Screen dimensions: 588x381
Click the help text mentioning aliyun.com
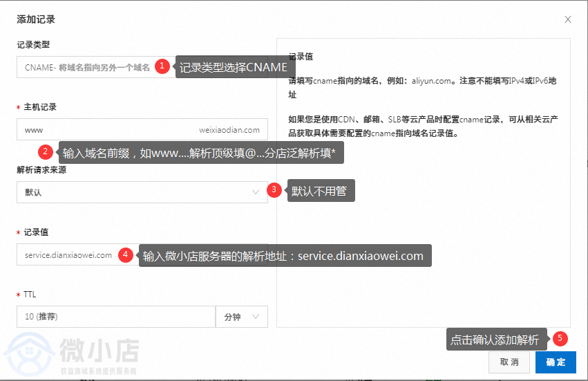coord(422,87)
